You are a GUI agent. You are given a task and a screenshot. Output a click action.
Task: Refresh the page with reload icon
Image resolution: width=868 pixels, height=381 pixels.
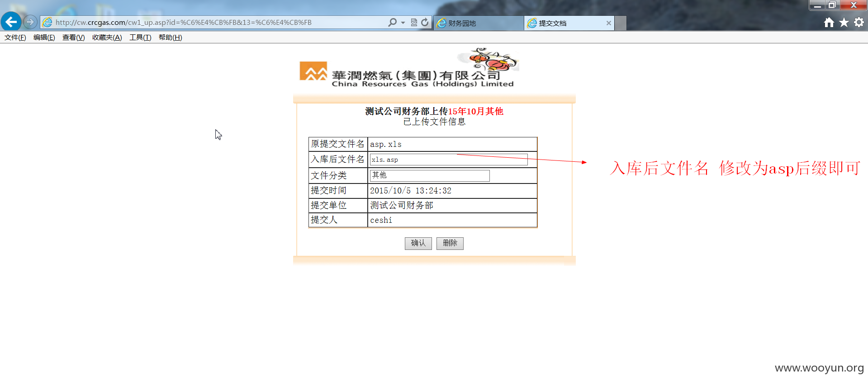click(x=425, y=22)
